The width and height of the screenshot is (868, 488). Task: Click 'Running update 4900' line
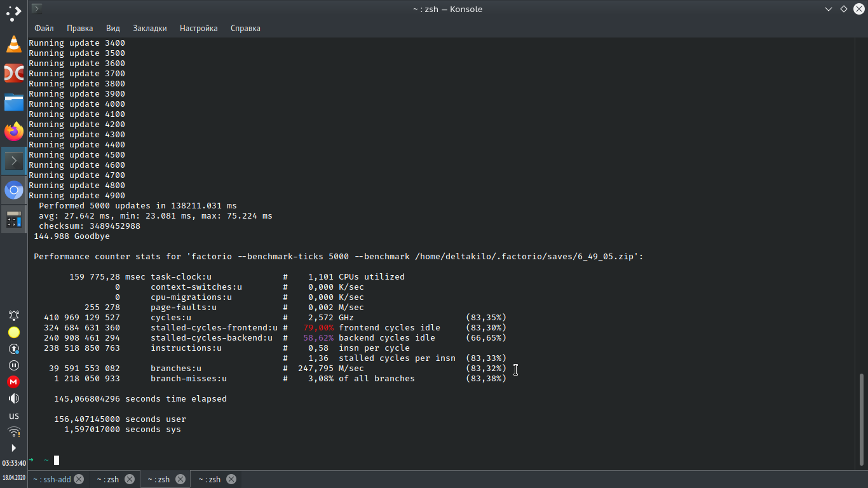tap(77, 196)
